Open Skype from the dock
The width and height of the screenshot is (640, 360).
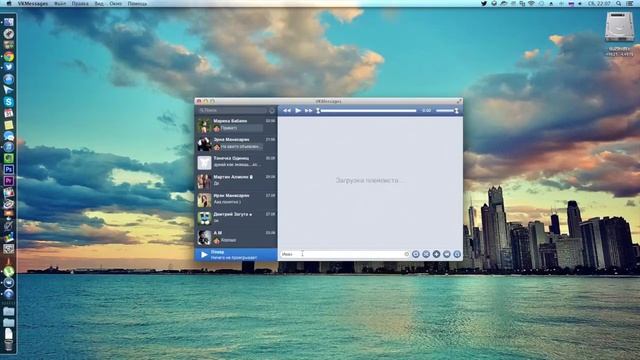(x=9, y=102)
